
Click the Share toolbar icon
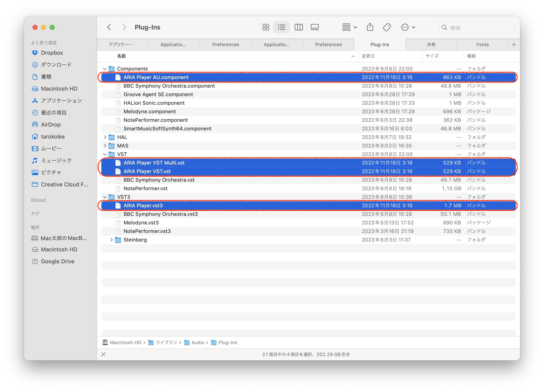[x=370, y=27]
